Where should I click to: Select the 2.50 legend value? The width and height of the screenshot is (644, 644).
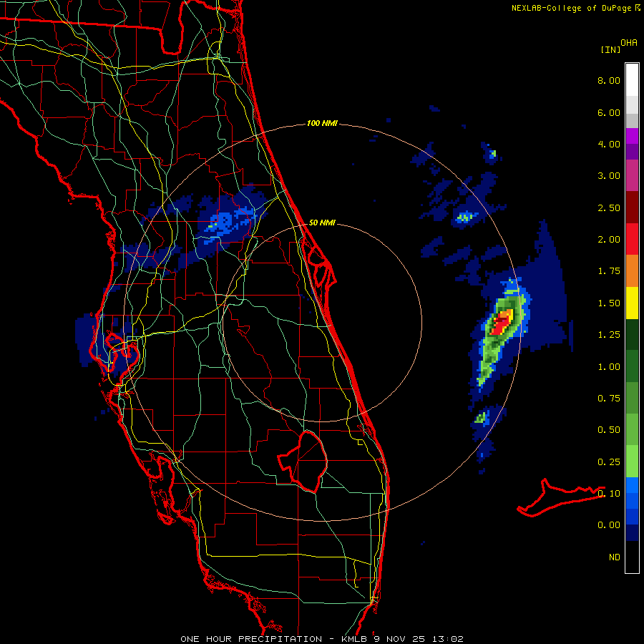(x=609, y=208)
